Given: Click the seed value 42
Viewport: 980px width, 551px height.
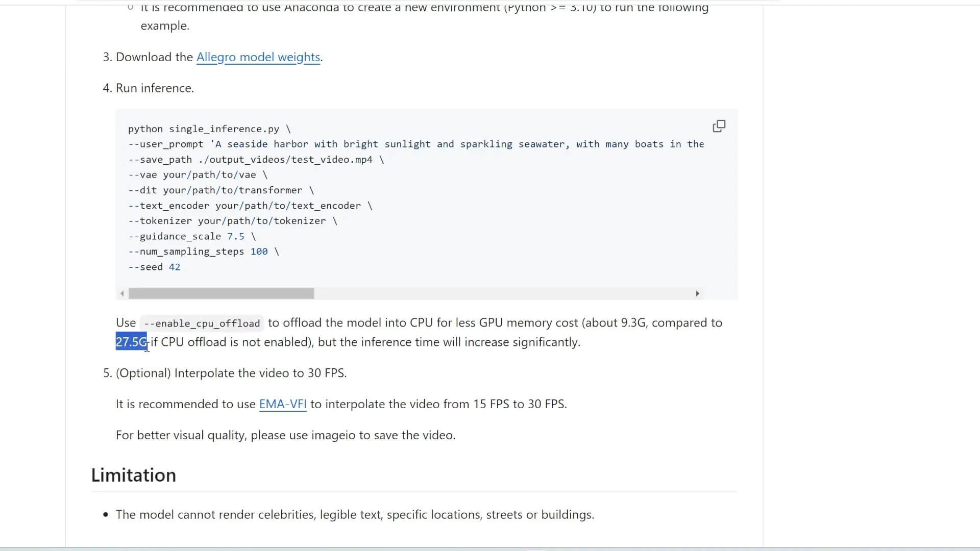Looking at the screenshot, I should tap(175, 267).
